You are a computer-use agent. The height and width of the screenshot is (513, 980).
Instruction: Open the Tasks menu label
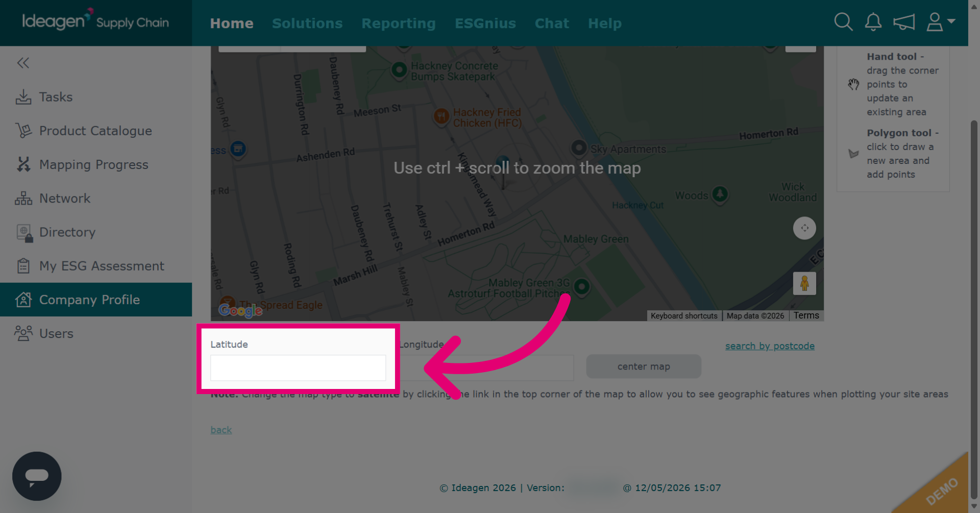(56, 97)
